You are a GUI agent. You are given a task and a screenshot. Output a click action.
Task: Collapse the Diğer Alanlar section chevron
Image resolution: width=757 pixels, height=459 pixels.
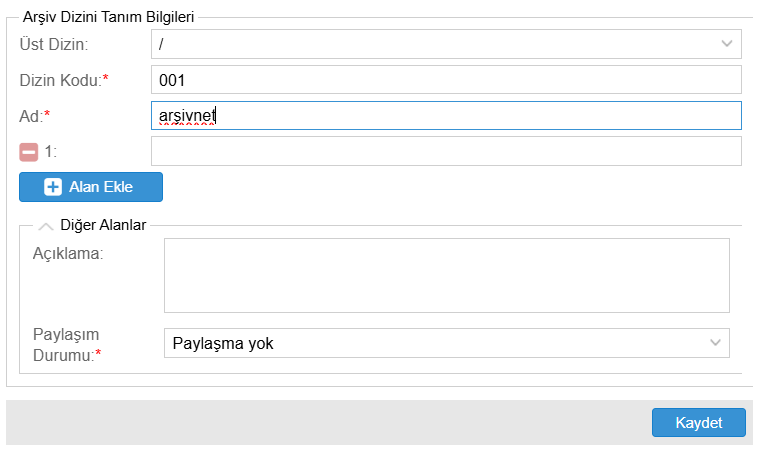tap(46, 226)
